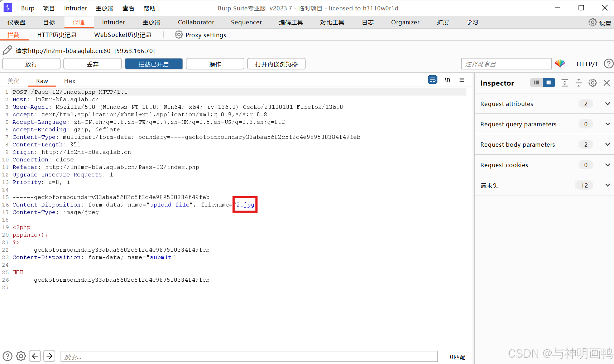Open the 操作 action menu button
This screenshot has width=614, height=364.
(x=215, y=64)
